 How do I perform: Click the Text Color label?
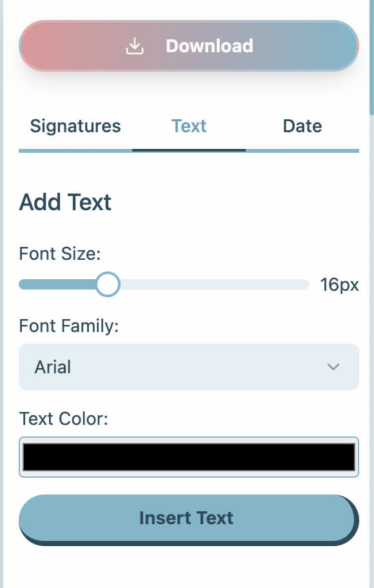(x=62, y=418)
